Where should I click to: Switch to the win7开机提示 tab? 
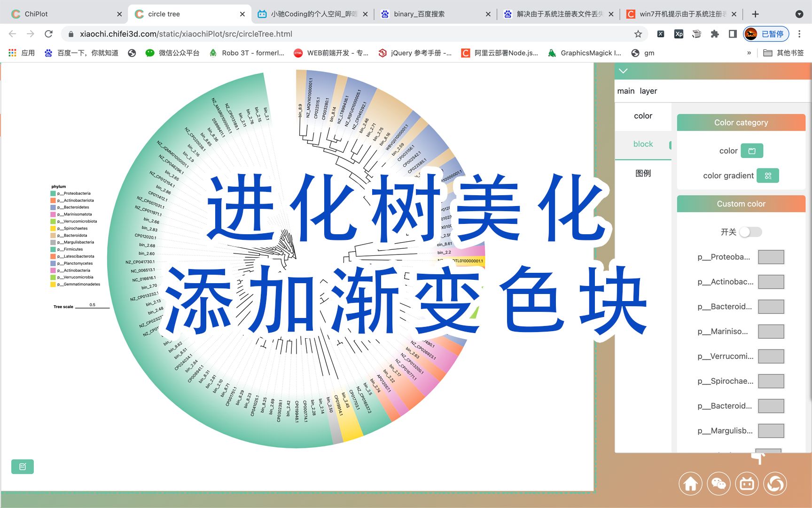click(x=681, y=14)
